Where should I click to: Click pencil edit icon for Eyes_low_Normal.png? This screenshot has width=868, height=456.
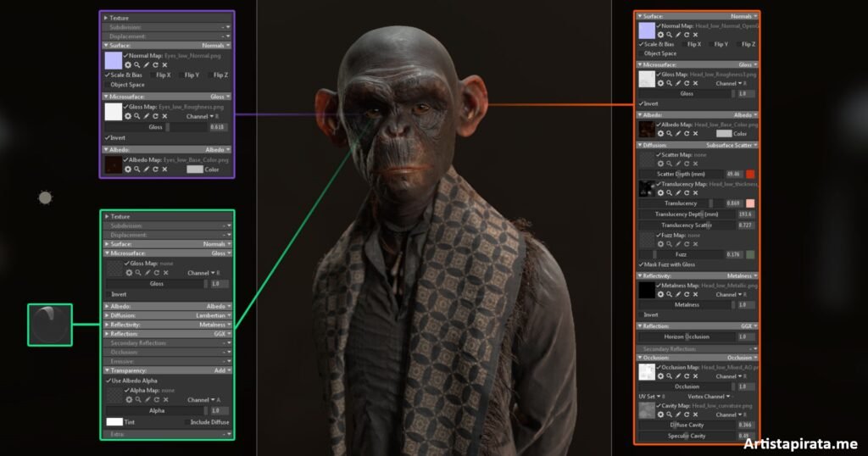coord(146,64)
